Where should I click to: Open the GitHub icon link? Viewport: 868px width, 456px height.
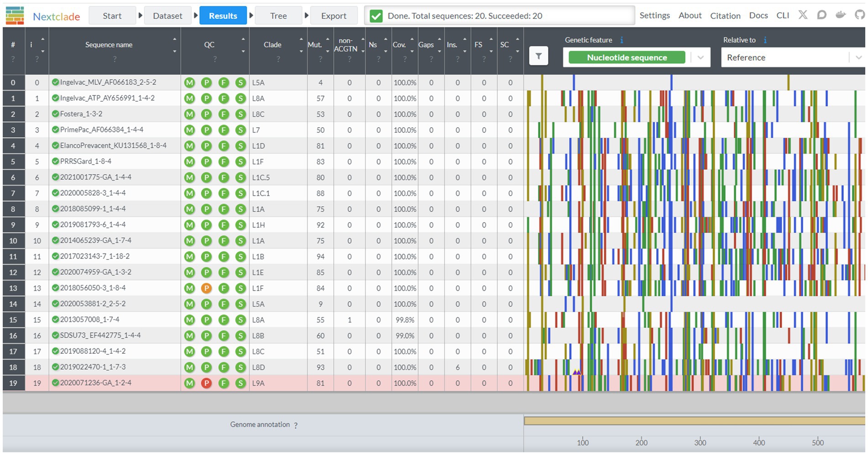[x=859, y=15]
